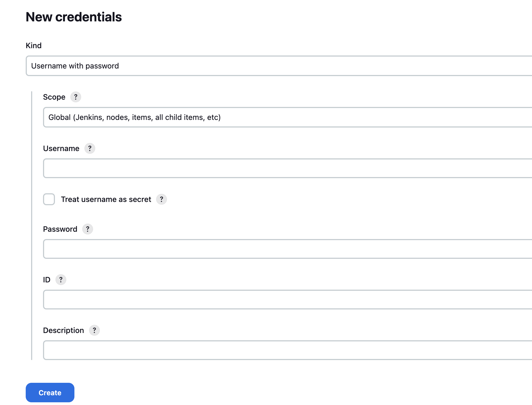Click the New credentials heading
The image size is (532, 405).
(74, 17)
